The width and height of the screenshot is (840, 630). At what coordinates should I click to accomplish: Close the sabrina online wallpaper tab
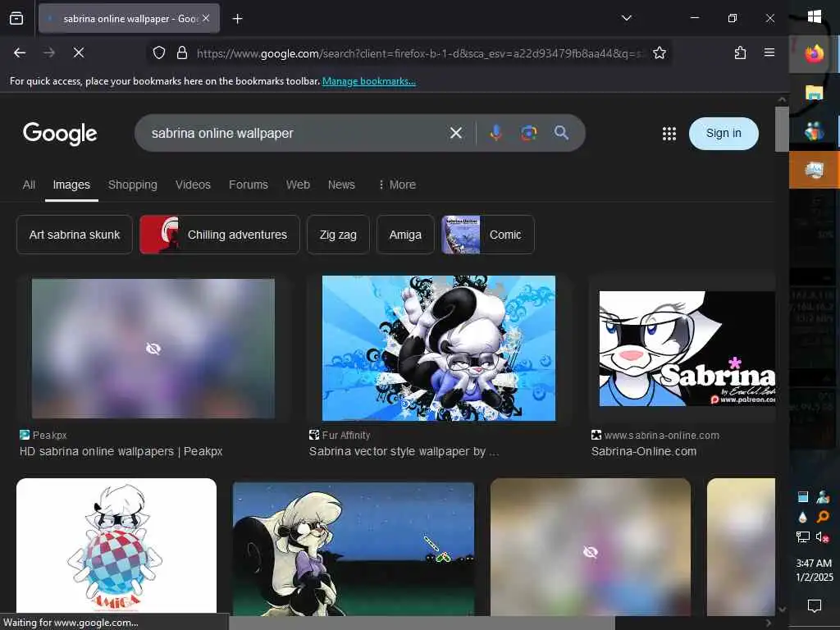point(206,18)
